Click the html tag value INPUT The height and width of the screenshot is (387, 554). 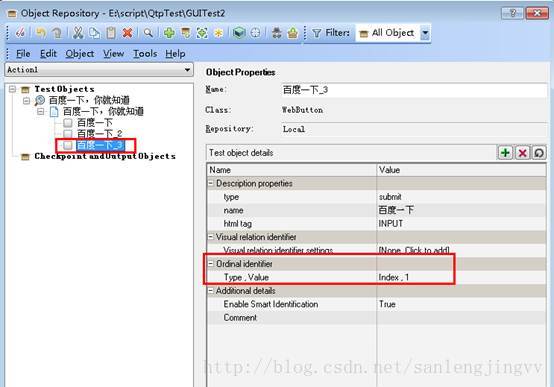coord(390,224)
